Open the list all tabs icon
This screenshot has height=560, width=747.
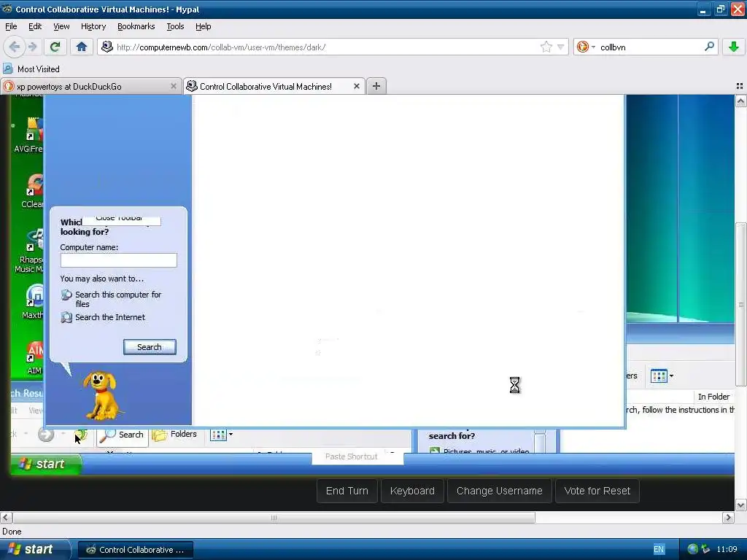(740, 86)
